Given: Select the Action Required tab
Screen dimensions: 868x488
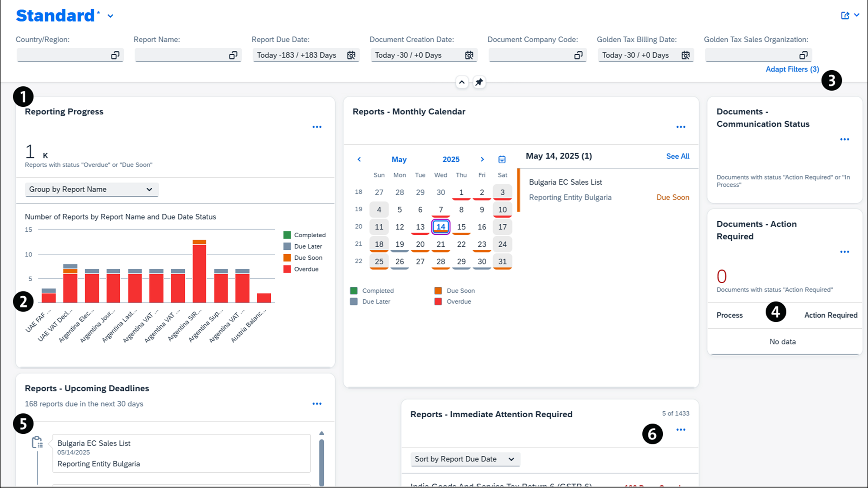Looking at the screenshot, I should 830,315.
